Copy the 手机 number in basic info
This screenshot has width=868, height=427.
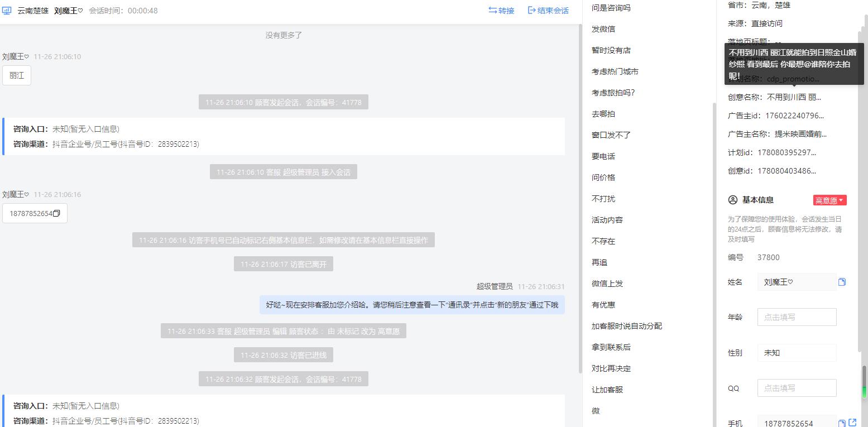coord(842,423)
